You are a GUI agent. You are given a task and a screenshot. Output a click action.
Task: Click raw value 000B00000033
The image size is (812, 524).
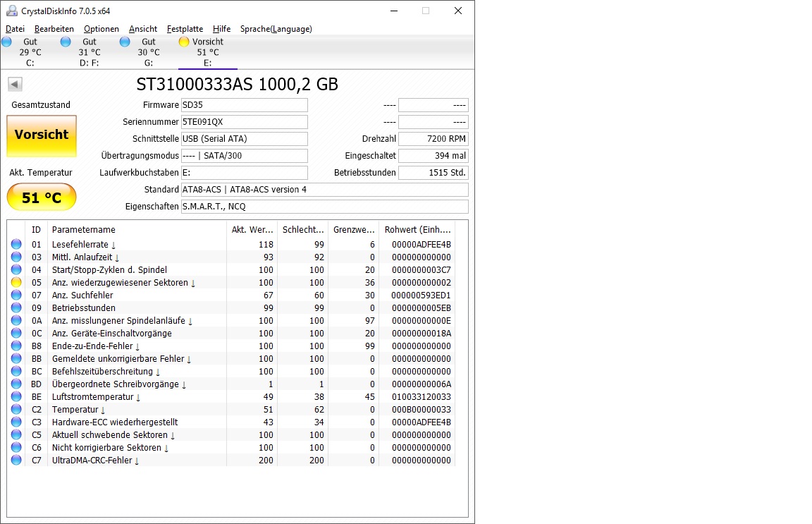(421, 410)
